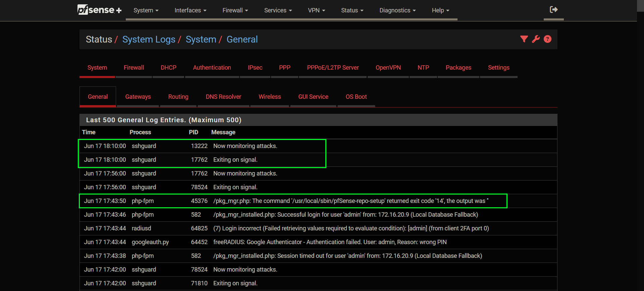Switch to the NTP log tab
The image size is (644, 291).
point(423,68)
